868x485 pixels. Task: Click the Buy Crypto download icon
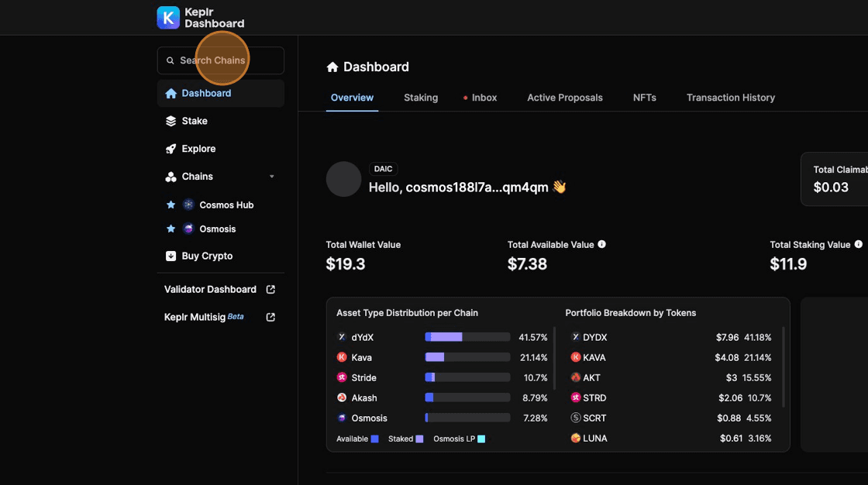click(x=171, y=256)
